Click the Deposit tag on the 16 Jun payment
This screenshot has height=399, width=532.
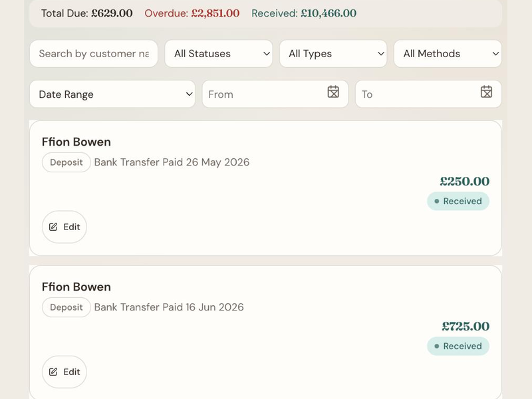point(66,307)
